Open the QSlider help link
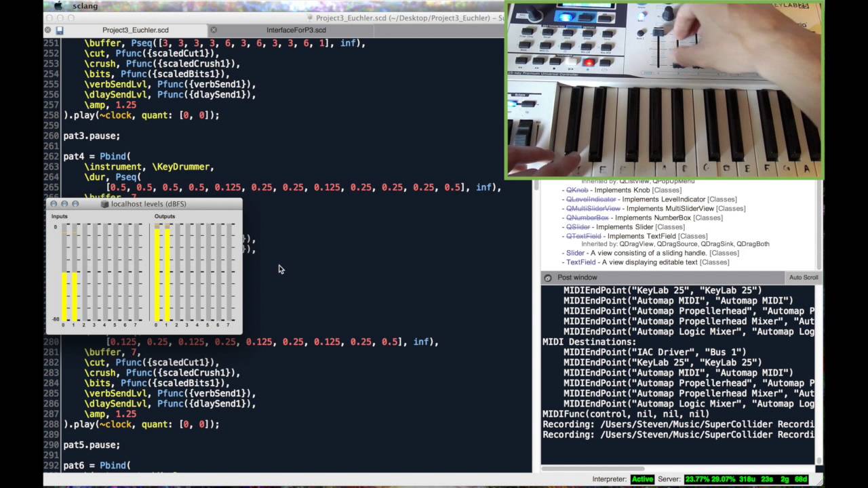868x488 pixels. click(578, 227)
